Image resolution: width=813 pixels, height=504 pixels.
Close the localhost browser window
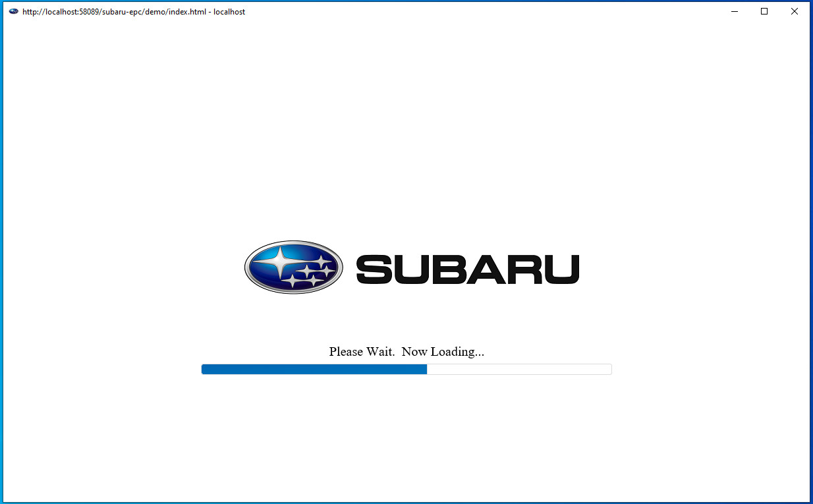pyautogui.click(x=794, y=11)
